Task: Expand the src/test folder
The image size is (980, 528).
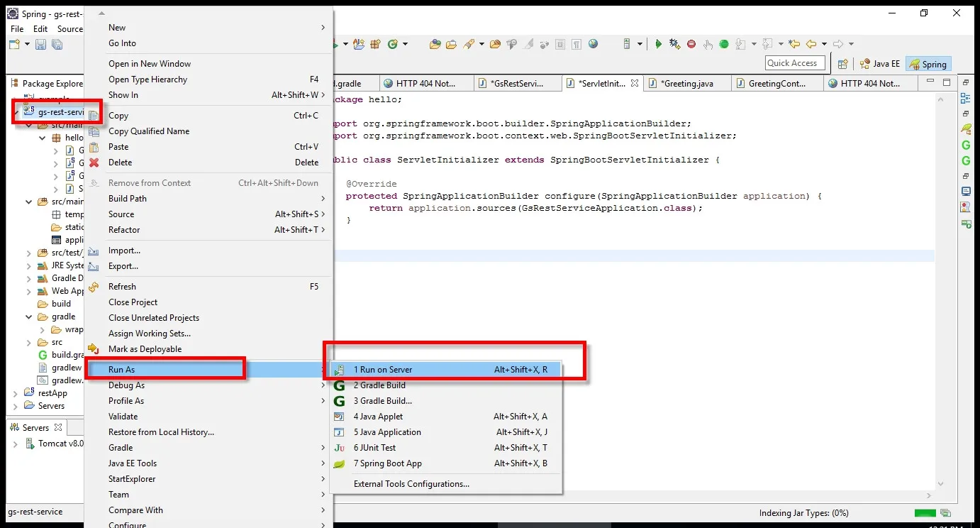Action: pyautogui.click(x=29, y=253)
